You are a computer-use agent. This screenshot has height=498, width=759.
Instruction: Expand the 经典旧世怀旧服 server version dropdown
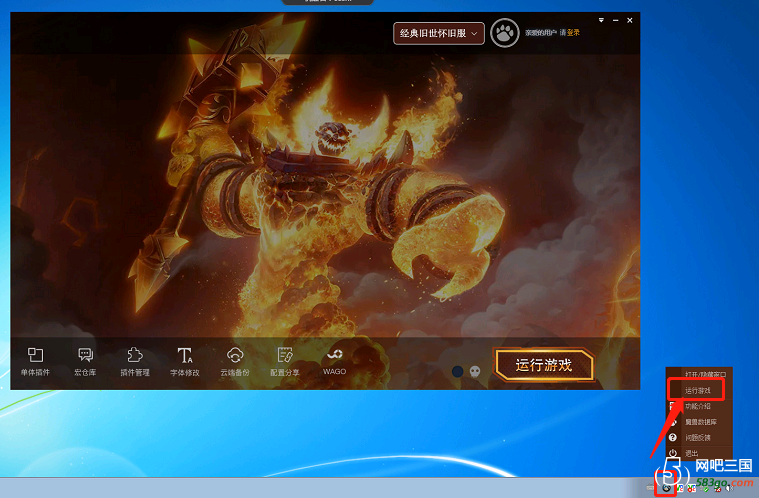click(x=439, y=33)
